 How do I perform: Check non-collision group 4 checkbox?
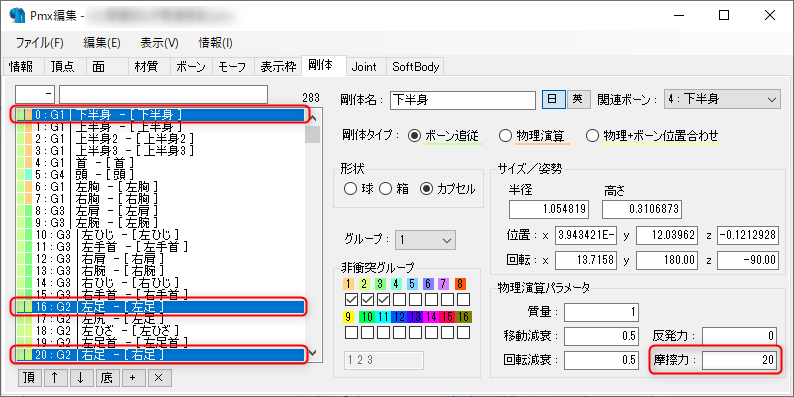(399, 299)
